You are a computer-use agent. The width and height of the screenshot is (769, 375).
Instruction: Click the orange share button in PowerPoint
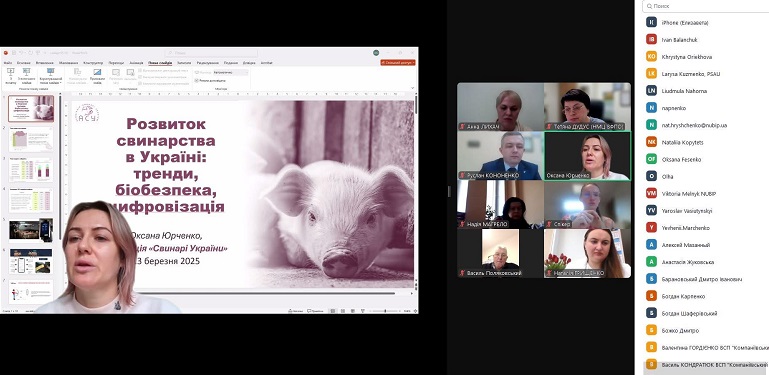click(x=398, y=63)
